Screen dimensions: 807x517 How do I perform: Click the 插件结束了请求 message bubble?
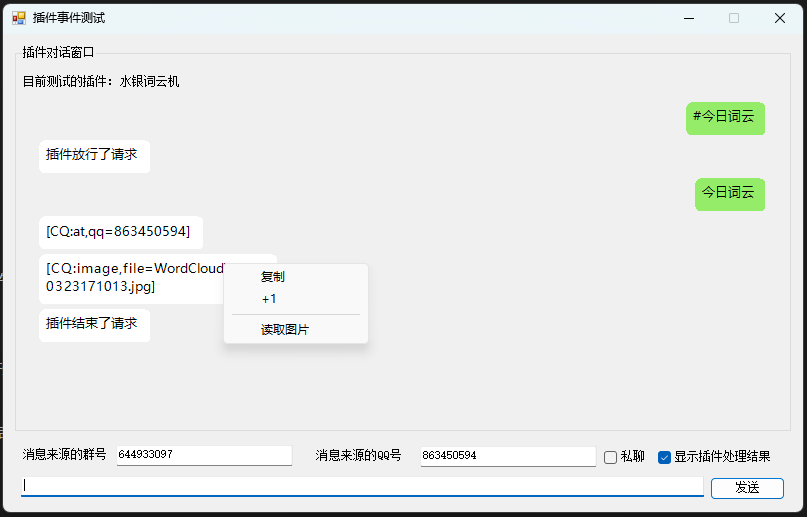click(94, 325)
